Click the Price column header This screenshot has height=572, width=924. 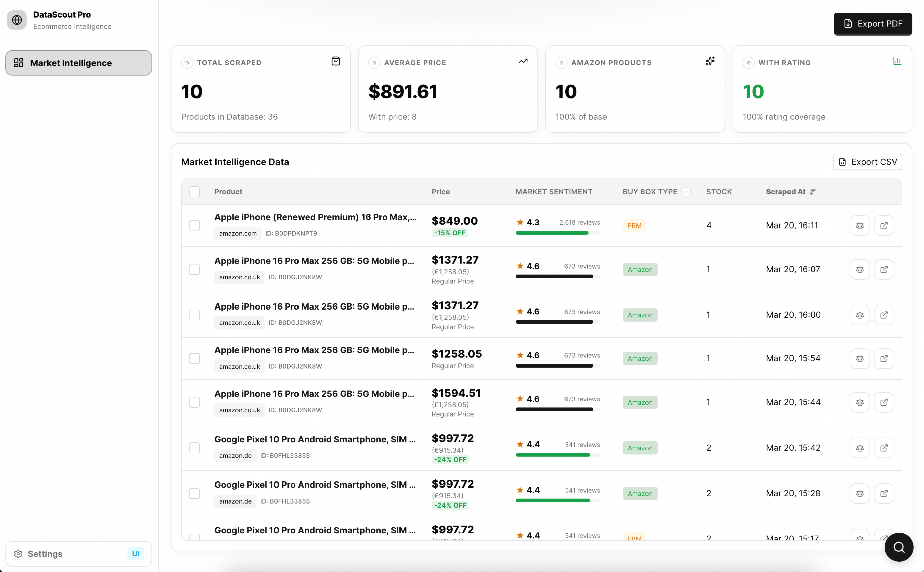tap(440, 192)
